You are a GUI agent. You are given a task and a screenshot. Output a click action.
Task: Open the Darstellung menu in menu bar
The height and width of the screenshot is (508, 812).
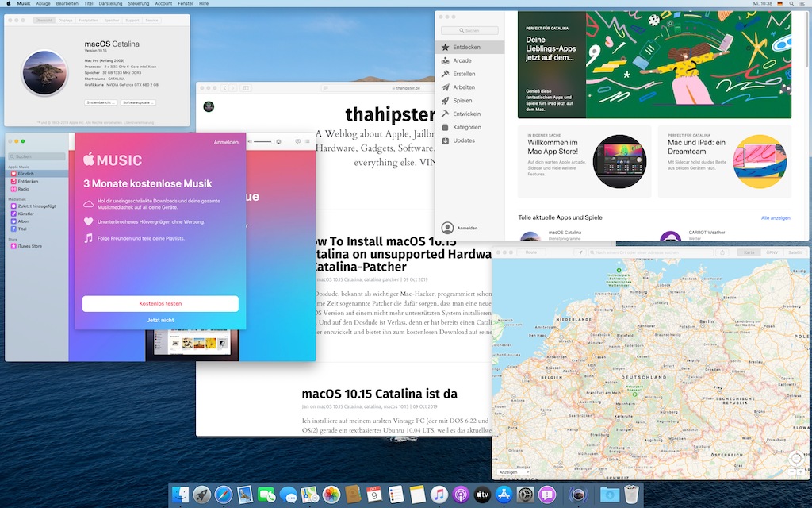(x=110, y=4)
